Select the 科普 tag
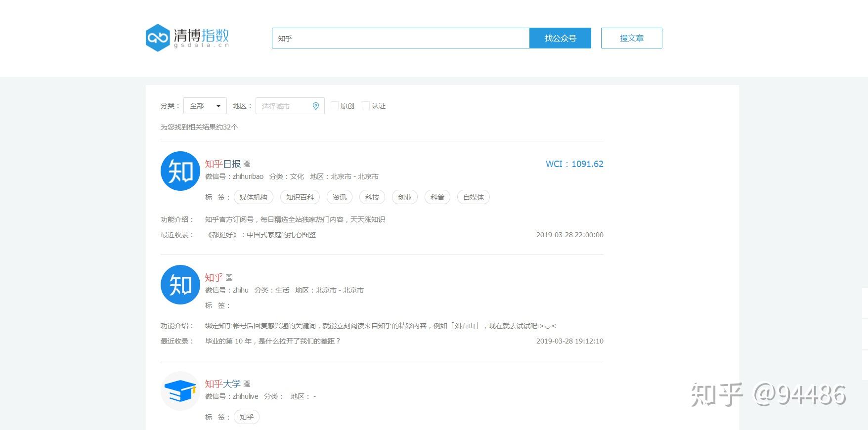 [437, 197]
